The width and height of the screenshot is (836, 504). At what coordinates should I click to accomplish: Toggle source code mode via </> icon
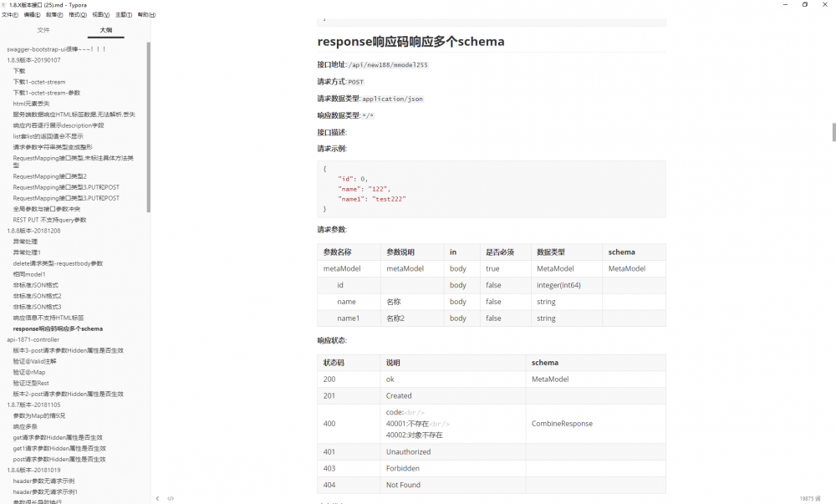point(171,498)
